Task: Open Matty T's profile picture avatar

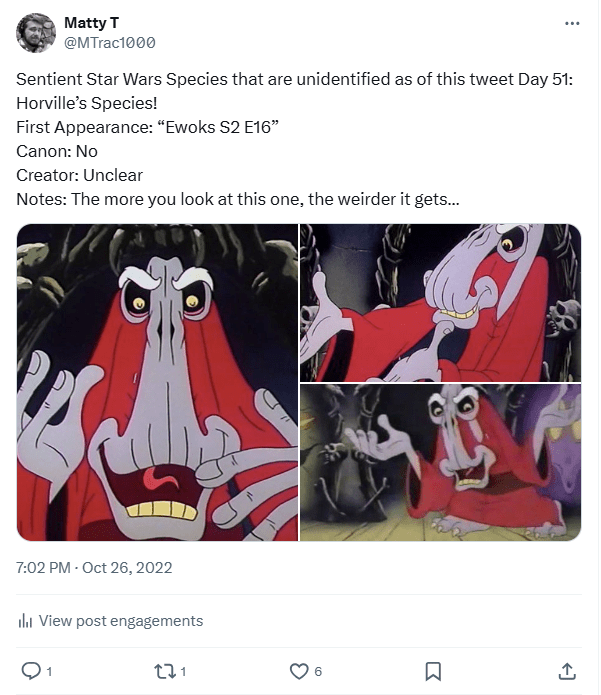Action: pyautogui.click(x=35, y=33)
